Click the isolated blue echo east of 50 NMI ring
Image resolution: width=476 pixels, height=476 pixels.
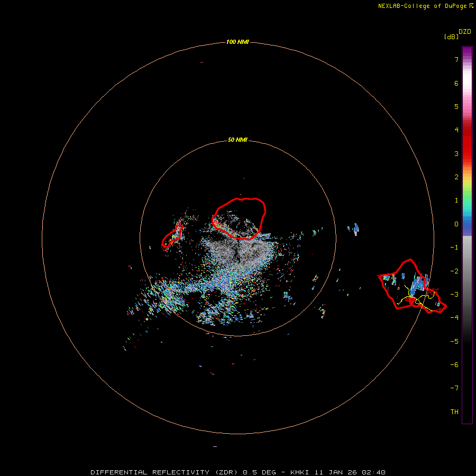(356, 229)
